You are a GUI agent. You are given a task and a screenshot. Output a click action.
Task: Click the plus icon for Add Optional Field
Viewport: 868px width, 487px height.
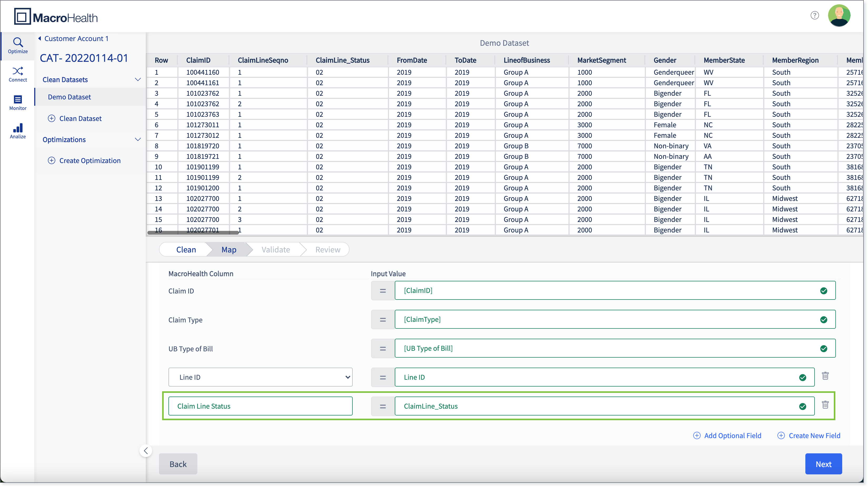pos(696,435)
